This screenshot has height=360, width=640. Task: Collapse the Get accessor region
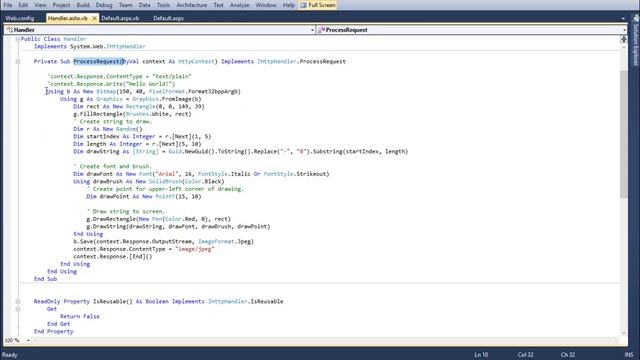(x=18, y=309)
